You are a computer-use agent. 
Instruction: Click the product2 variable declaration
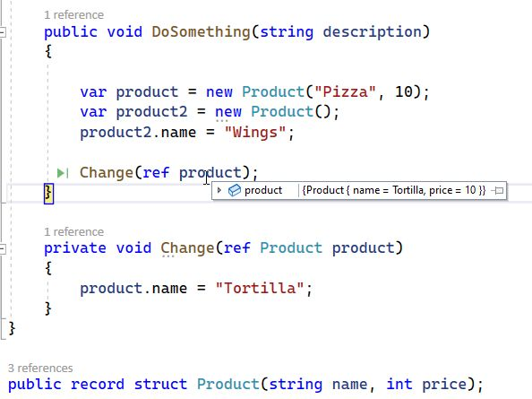[151, 112]
